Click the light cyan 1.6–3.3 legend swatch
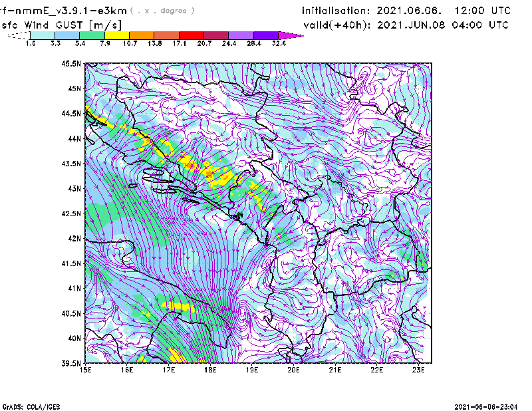This screenshot has height=411, width=532. coord(43,35)
